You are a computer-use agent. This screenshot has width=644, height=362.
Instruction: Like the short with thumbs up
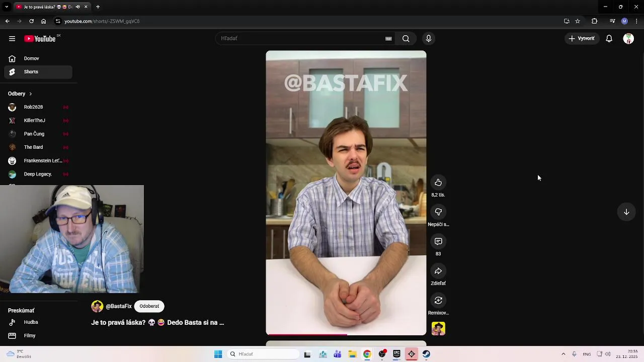(438, 183)
